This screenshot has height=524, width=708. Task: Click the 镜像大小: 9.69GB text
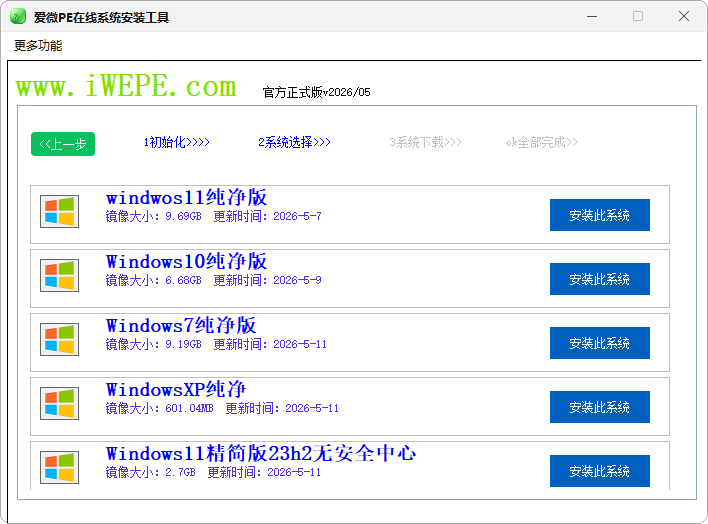(x=154, y=216)
